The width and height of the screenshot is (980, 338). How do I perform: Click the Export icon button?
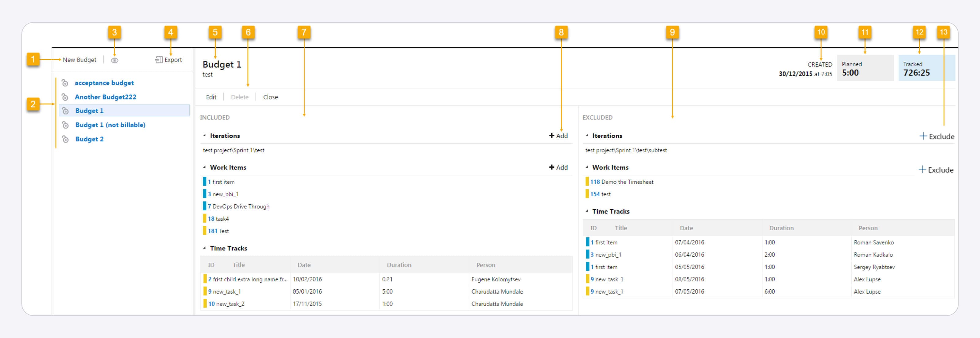[x=168, y=60]
